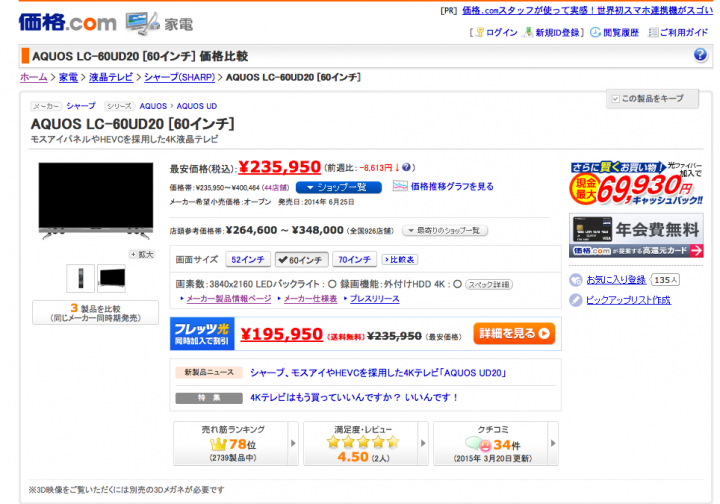The image size is (720, 504).
Task: Click the price change help icon
Action: pyautogui.click(x=406, y=168)
